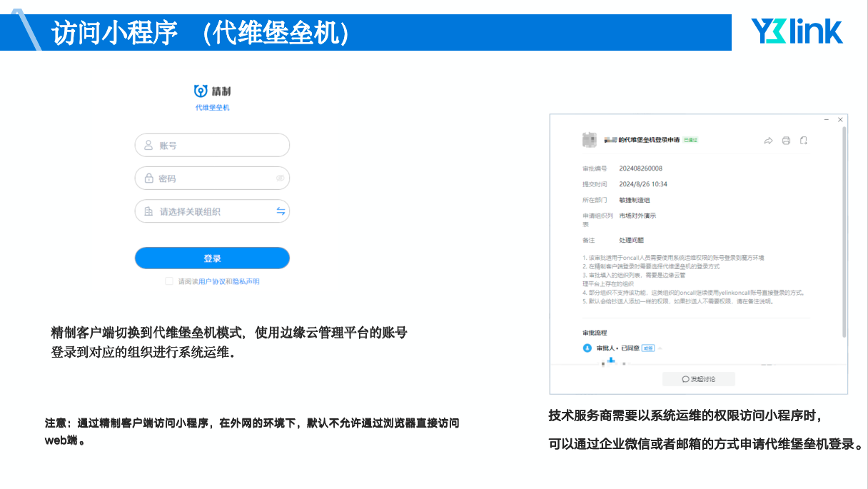Click the slide title 访问小程序 (代维堡垒机)
The image size is (868, 489).
pos(200,33)
